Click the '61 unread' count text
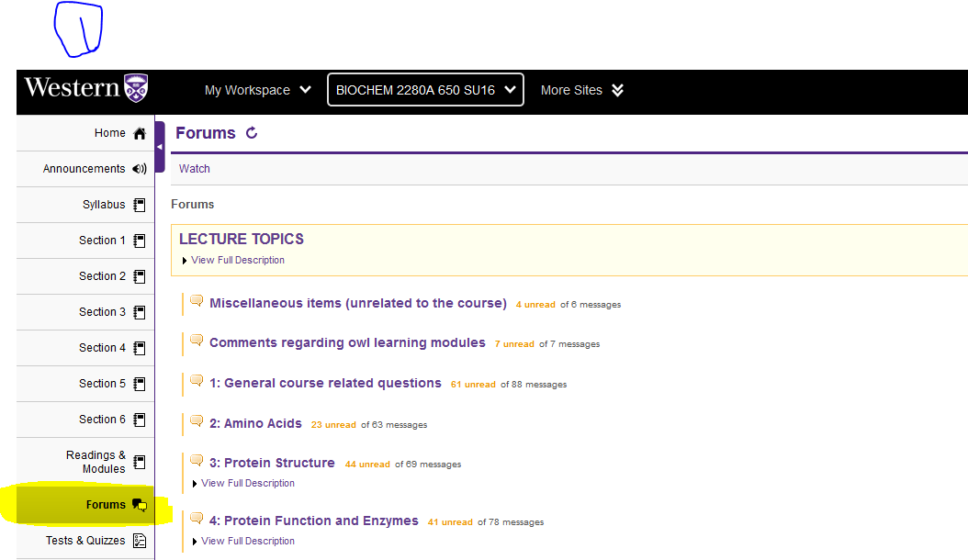 coord(474,384)
